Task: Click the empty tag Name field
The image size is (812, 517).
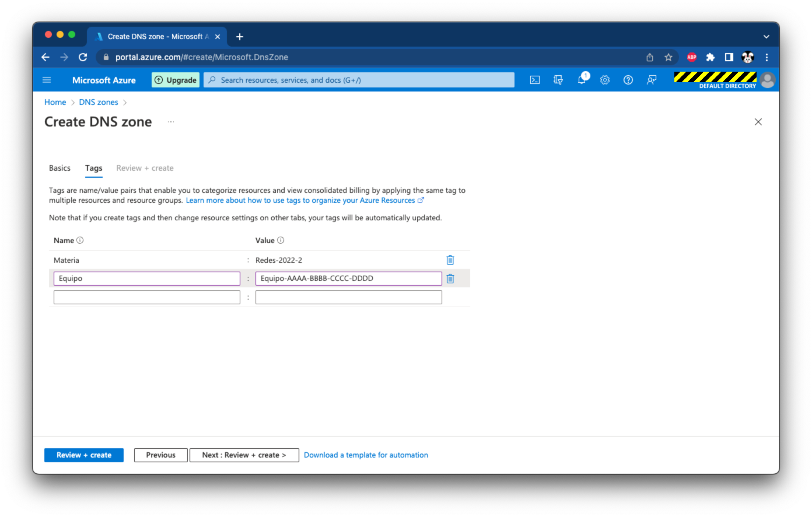Action: coord(146,297)
